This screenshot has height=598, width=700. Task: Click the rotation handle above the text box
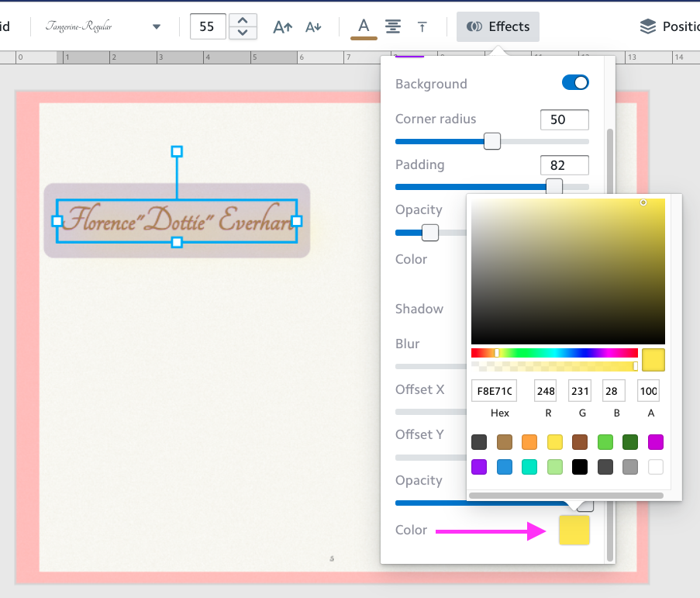177,151
